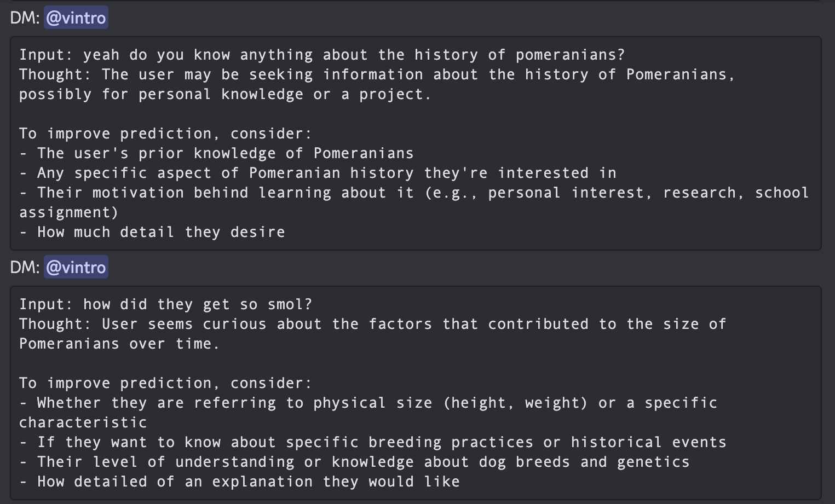Click the "Thought: User seems curious" line
835x504 pixels.
click(x=372, y=325)
